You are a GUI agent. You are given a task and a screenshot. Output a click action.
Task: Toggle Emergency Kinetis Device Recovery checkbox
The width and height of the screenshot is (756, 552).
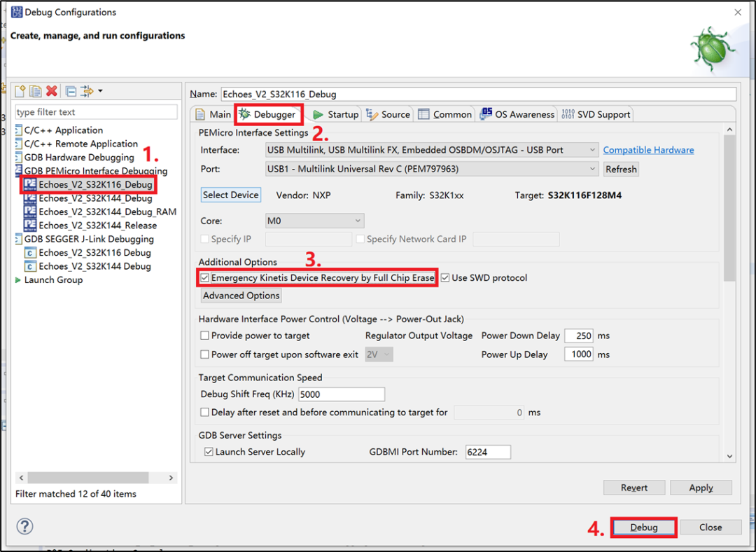pyautogui.click(x=205, y=278)
